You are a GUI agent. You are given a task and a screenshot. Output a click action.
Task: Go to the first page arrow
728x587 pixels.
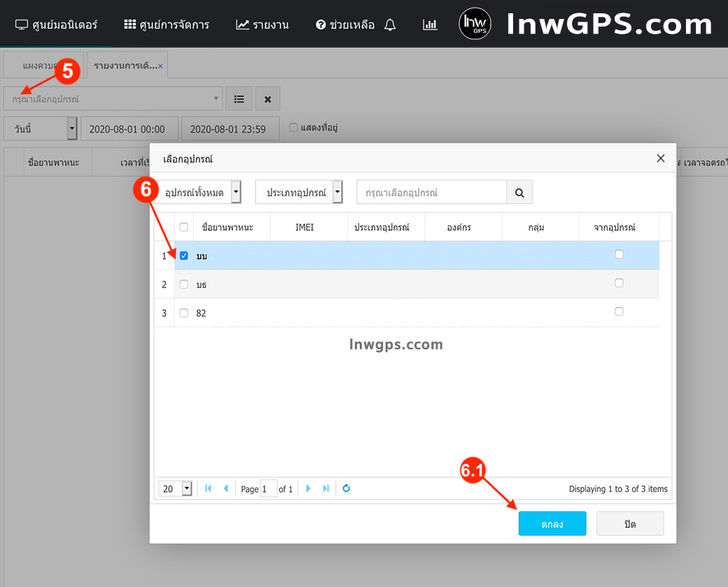coord(208,488)
